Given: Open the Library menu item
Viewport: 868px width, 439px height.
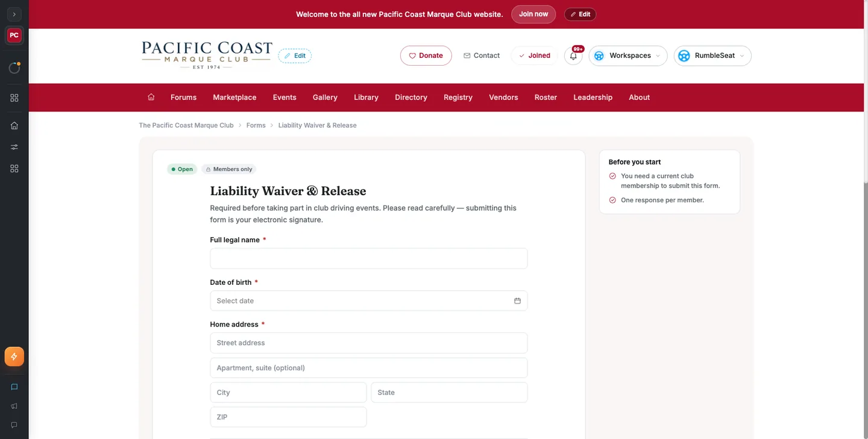Looking at the screenshot, I should pos(366,98).
